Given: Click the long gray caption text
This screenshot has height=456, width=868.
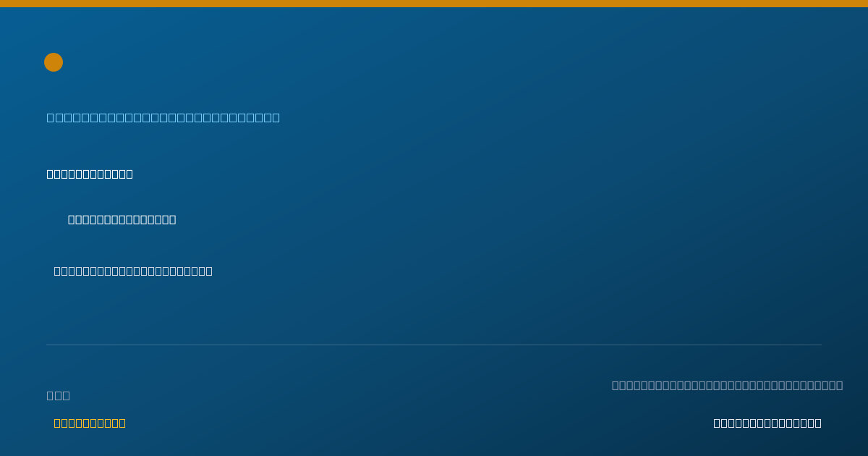Looking at the screenshot, I should click(x=727, y=385).
